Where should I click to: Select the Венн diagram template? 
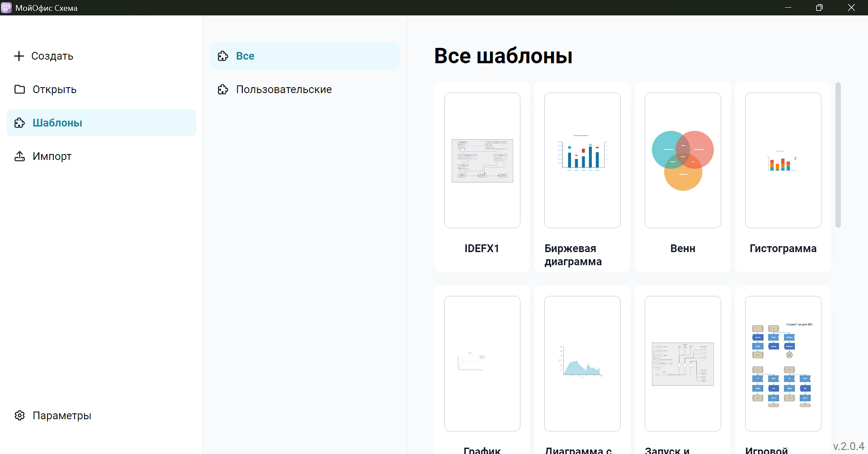click(683, 160)
